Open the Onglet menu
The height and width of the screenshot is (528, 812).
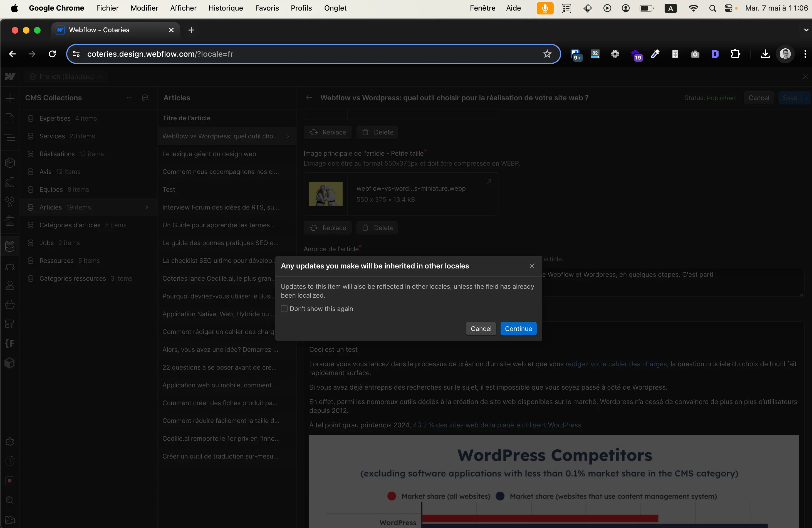335,8
